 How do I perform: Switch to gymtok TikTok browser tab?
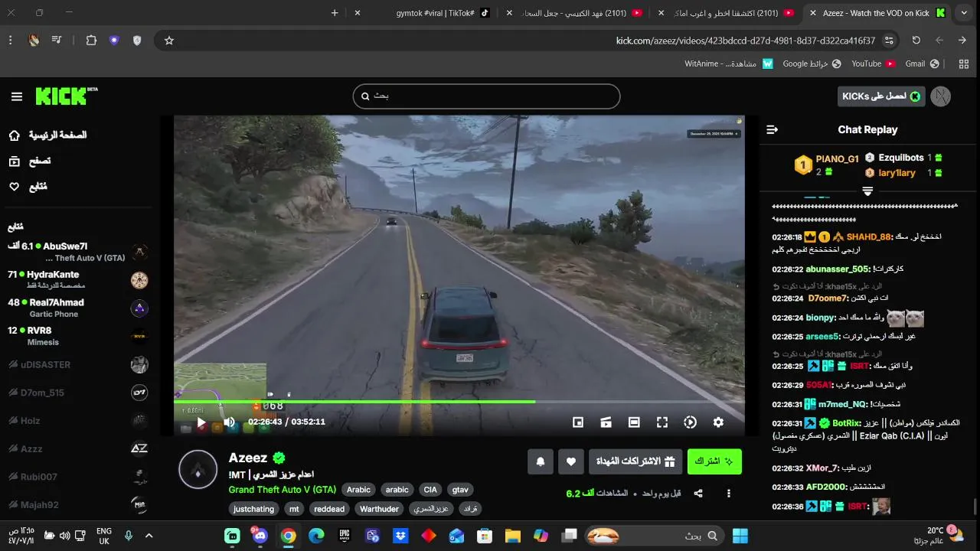[435, 13]
